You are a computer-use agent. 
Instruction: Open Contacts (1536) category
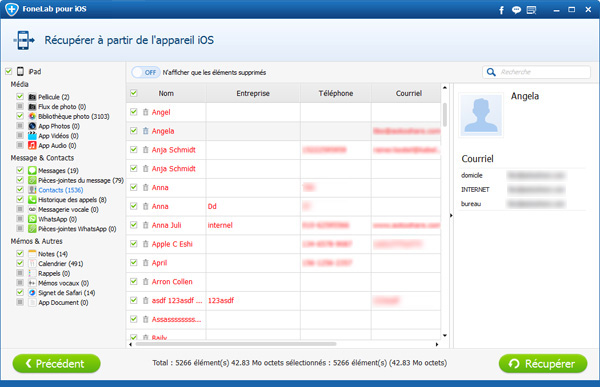pos(60,190)
